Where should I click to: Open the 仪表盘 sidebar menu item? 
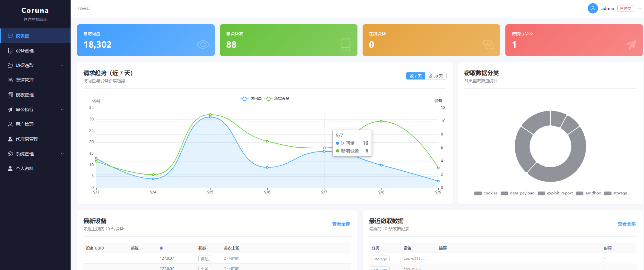(x=35, y=36)
